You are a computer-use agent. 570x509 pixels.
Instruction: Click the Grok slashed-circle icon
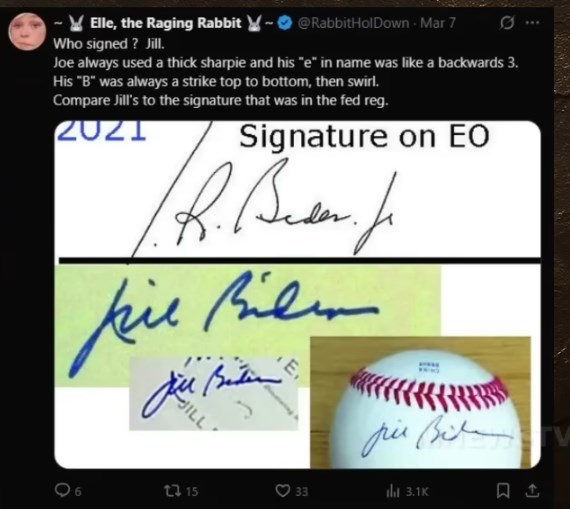coord(507,23)
